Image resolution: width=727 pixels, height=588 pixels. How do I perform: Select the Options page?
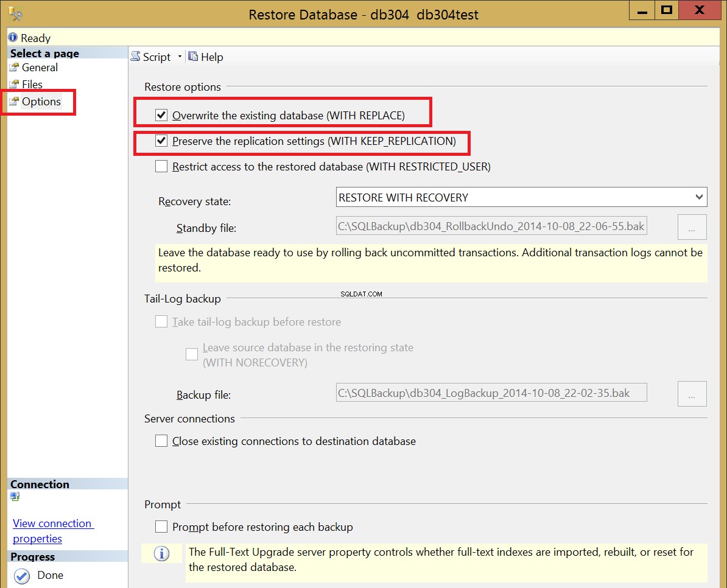point(41,102)
